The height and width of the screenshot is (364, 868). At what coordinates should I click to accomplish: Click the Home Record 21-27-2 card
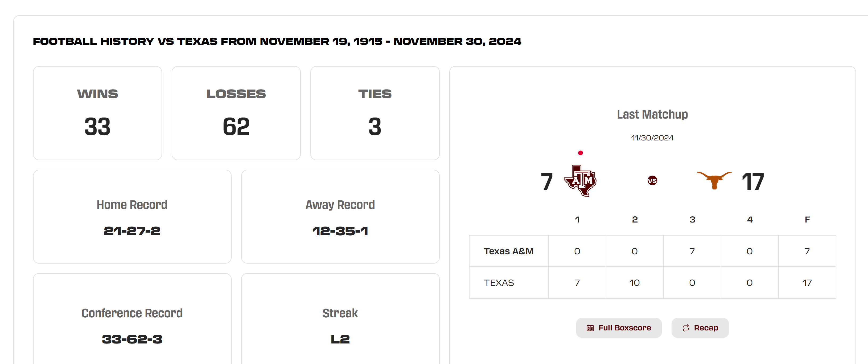point(132,217)
